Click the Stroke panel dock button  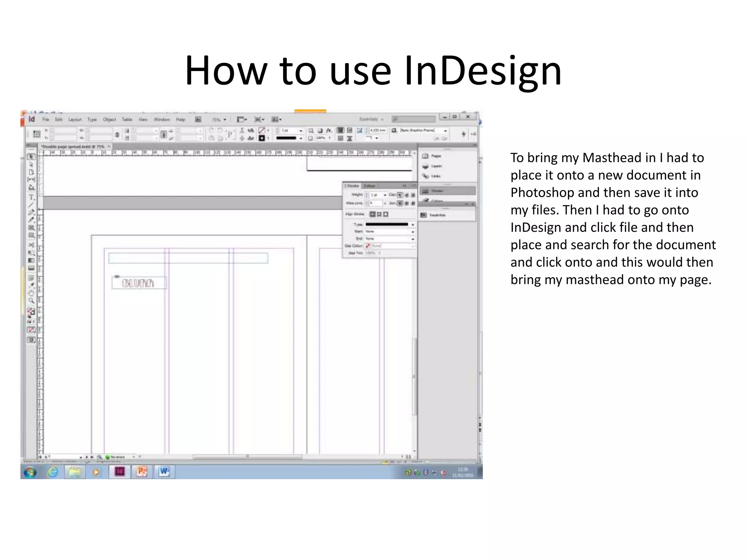click(x=448, y=191)
